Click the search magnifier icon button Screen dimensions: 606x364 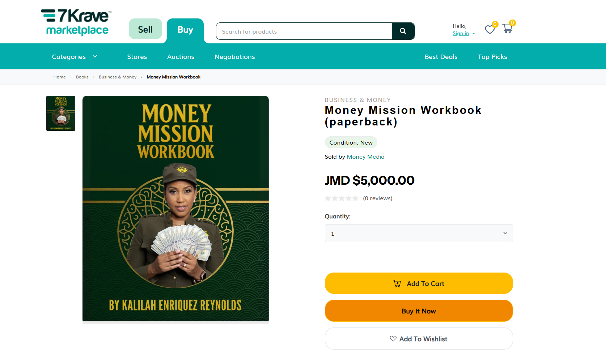(403, 31)
